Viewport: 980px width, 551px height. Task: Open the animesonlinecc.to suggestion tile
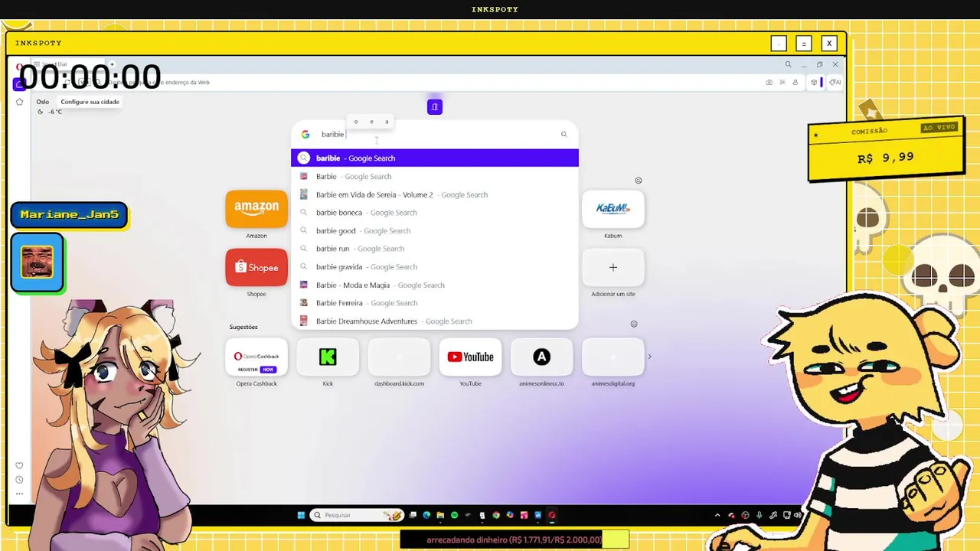pos(541,357)
